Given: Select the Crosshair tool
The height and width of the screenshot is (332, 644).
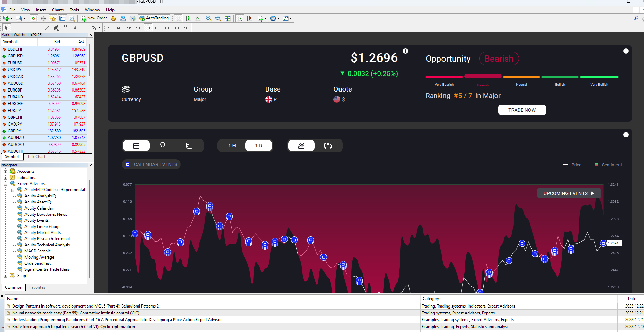Looking at the screenshot, I should pos(16,28).
